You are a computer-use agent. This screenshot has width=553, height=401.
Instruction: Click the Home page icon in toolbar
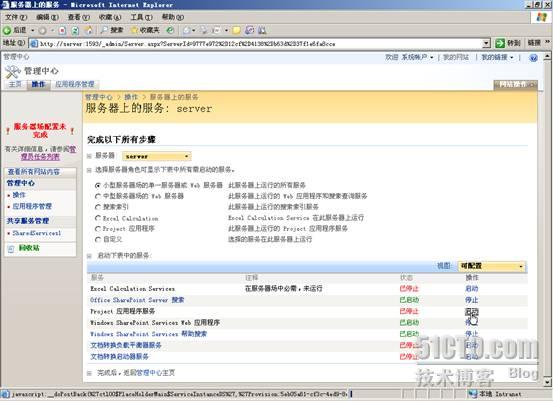point(89,31)
